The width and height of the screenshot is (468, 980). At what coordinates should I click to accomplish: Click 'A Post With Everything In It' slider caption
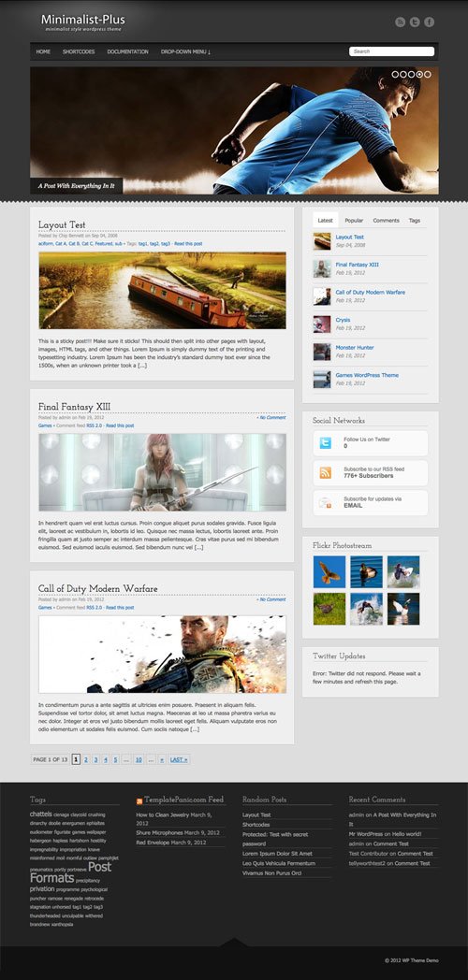coord(77,186)
